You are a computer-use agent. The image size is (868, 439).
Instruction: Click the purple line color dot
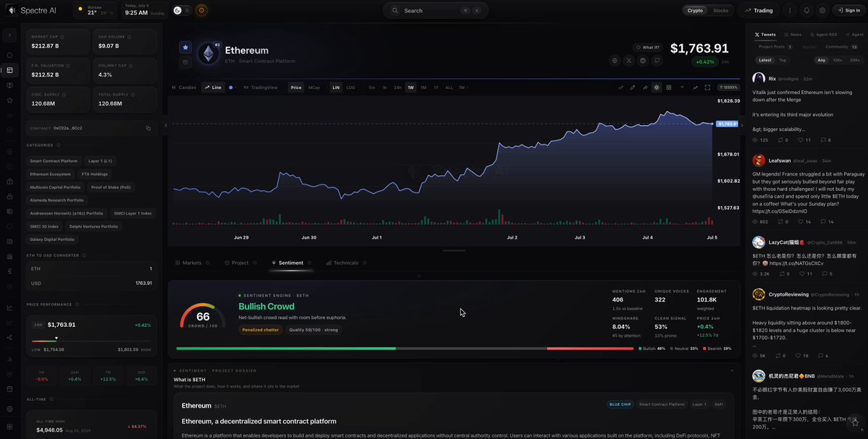pyautogui.click(x=231, y=88)
